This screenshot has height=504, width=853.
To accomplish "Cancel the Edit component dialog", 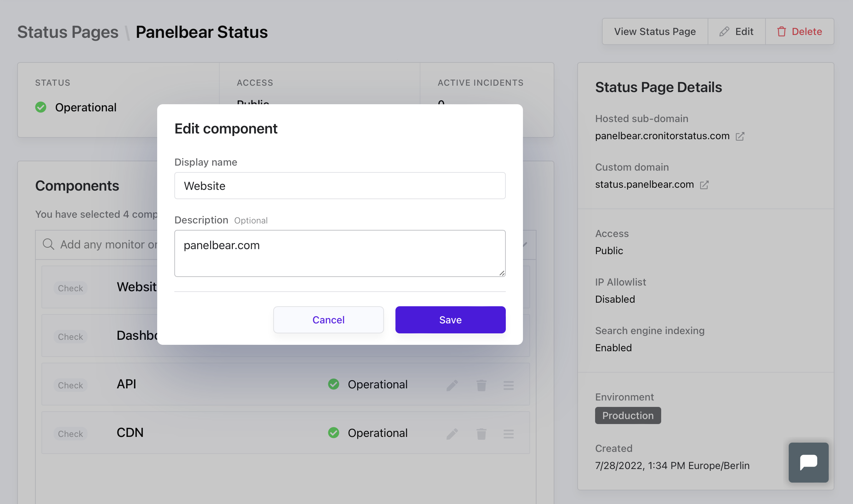I will tap(329, 320).
